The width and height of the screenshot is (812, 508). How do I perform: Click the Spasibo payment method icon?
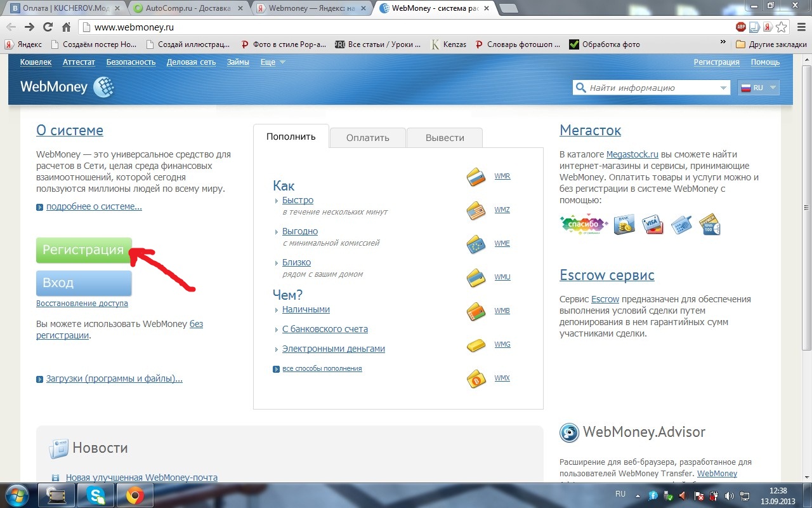click(584, 224)
